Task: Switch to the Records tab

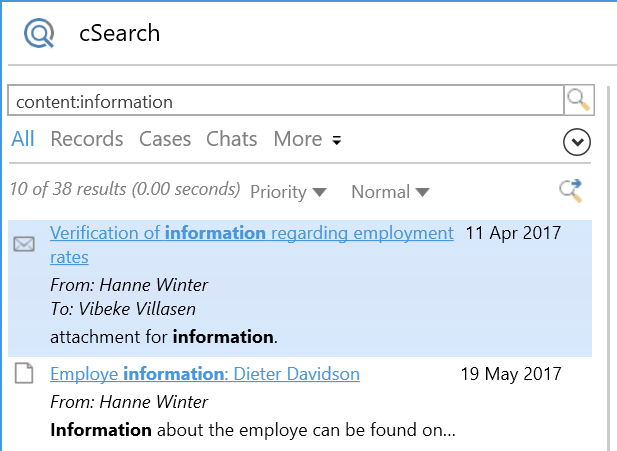Action: coord(87,139)
